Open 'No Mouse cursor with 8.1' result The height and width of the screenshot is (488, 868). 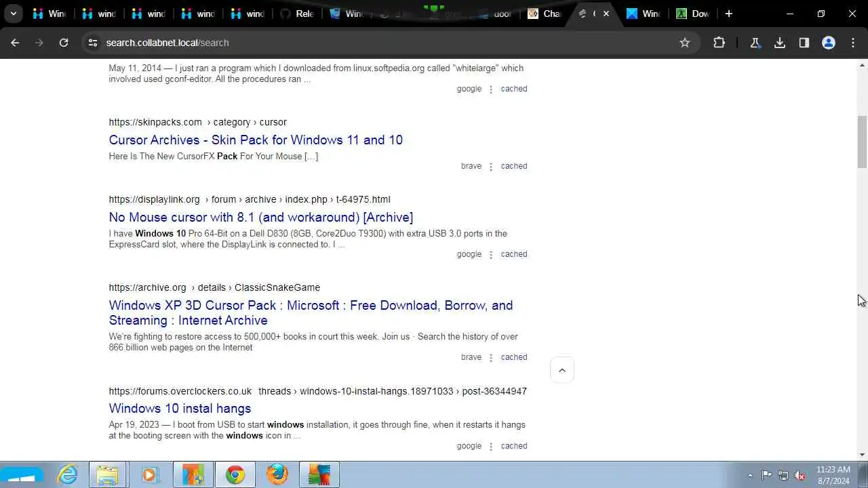261,217
